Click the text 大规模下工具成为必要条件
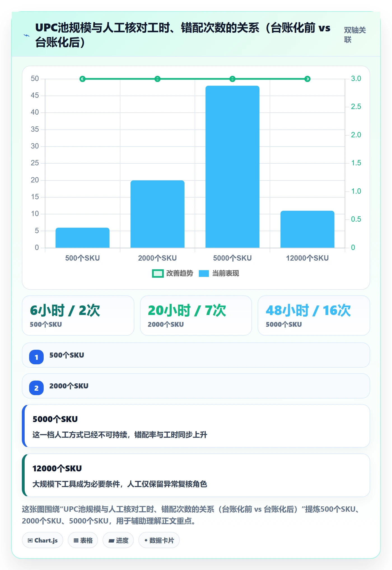Viewport: 392px width, 570px height. coord(76,484)
